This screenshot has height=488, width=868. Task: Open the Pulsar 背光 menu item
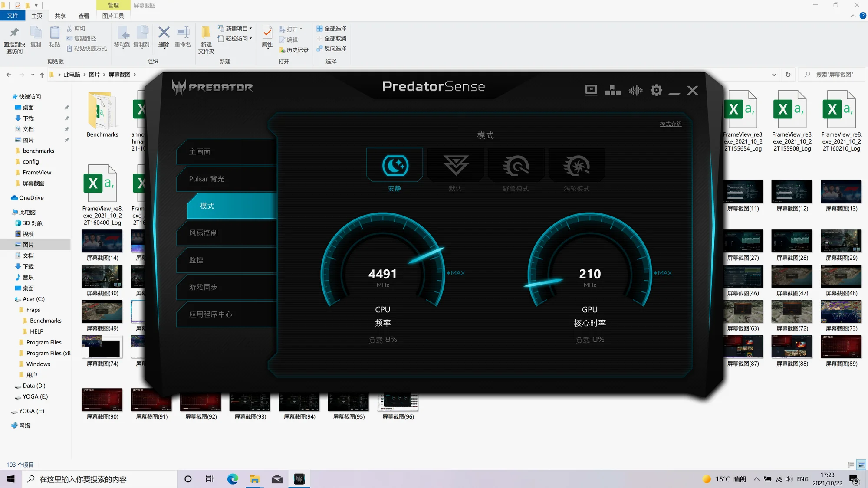(x=227, y=179)
